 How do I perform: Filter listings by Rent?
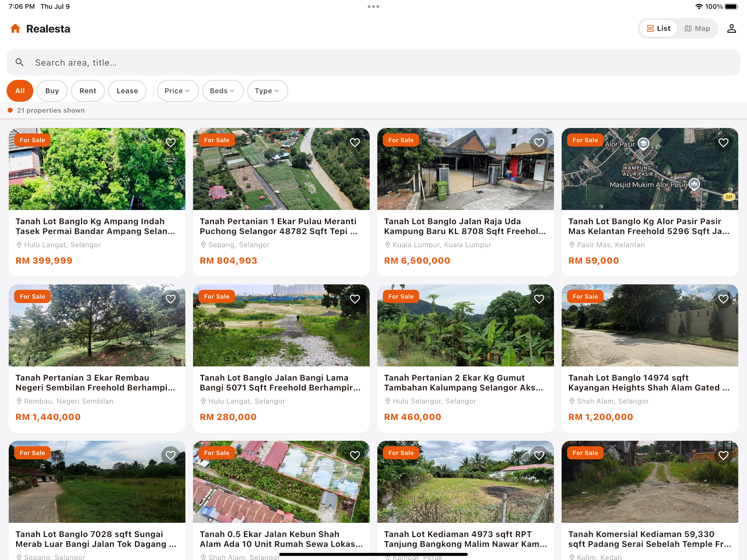click(88, 91)
